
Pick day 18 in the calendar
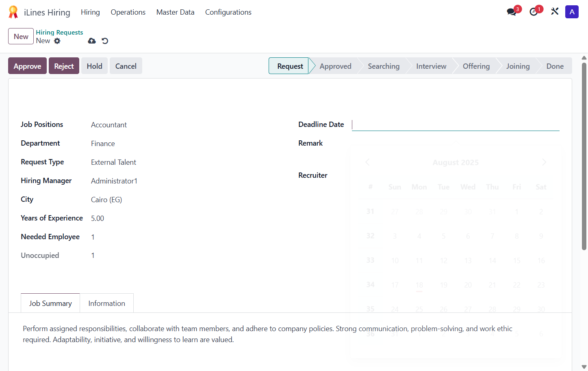419,285
